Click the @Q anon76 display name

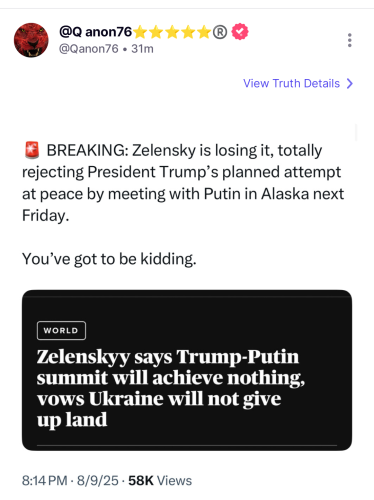(x=96, y=32)
